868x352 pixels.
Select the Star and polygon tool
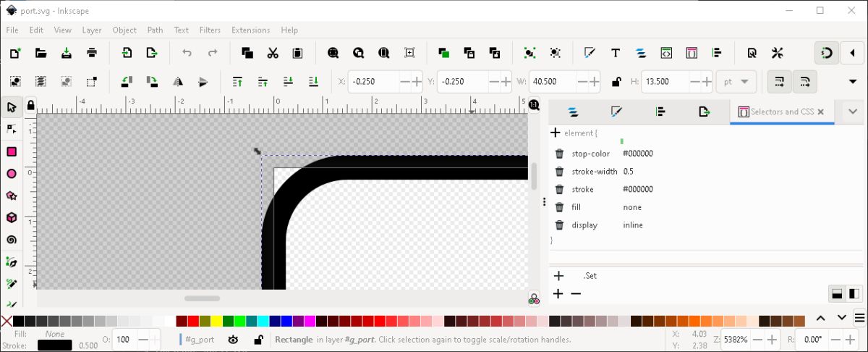[12, 196]
